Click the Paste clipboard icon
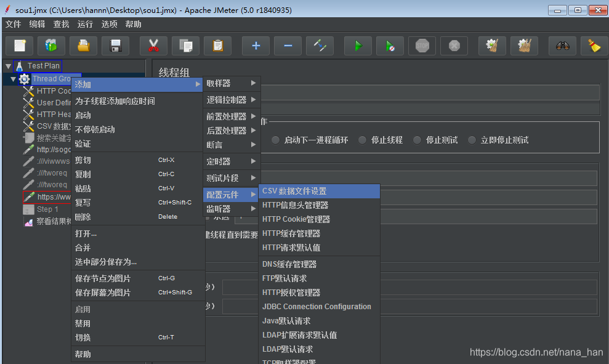Image resolution: width=609 pixels, height=364 pixels. 217,46
